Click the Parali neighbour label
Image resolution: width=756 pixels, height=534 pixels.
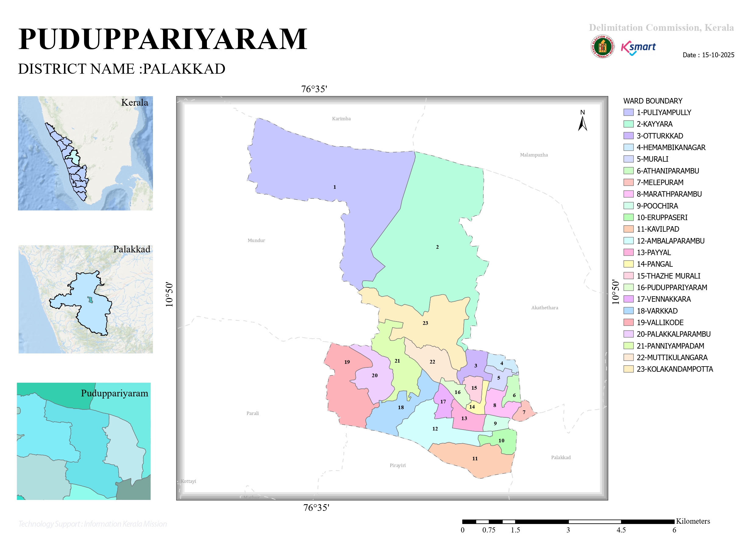pyautogui.click(x=253, y=413)
